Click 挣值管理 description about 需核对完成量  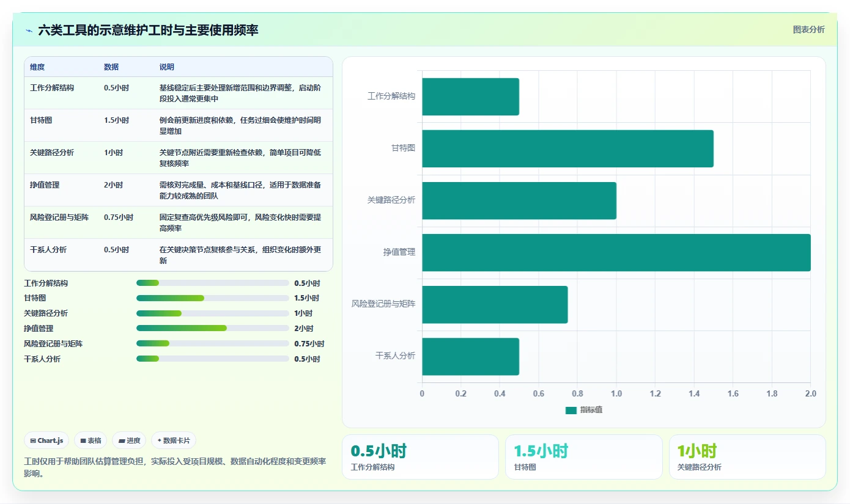pos(240,190)
